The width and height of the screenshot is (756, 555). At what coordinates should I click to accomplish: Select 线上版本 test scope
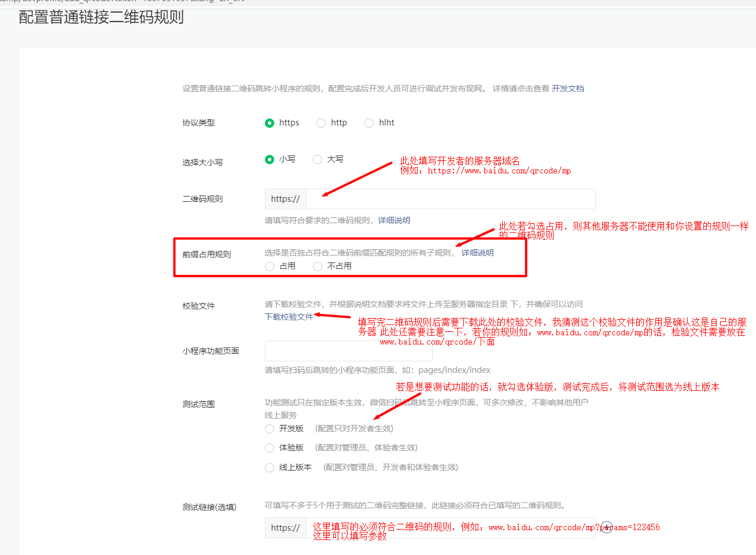[x=270, y=468]
